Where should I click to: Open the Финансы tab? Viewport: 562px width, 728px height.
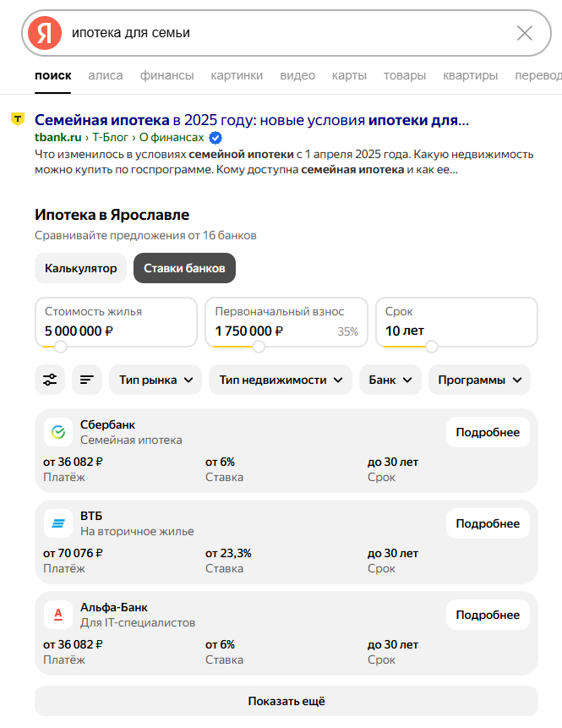166,75
